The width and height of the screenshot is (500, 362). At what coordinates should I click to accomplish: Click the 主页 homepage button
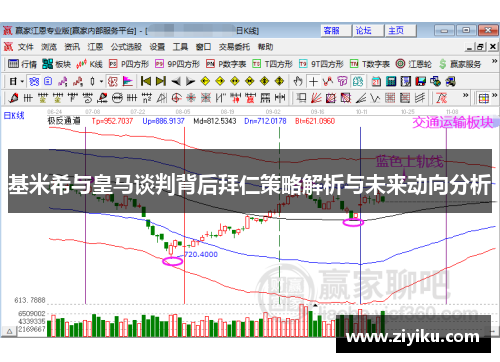[x=400, y=31]
